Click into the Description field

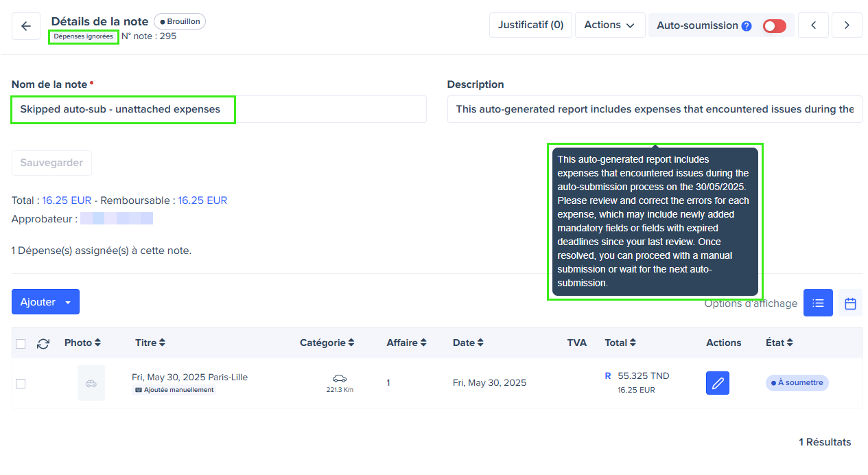click(655, 109)
